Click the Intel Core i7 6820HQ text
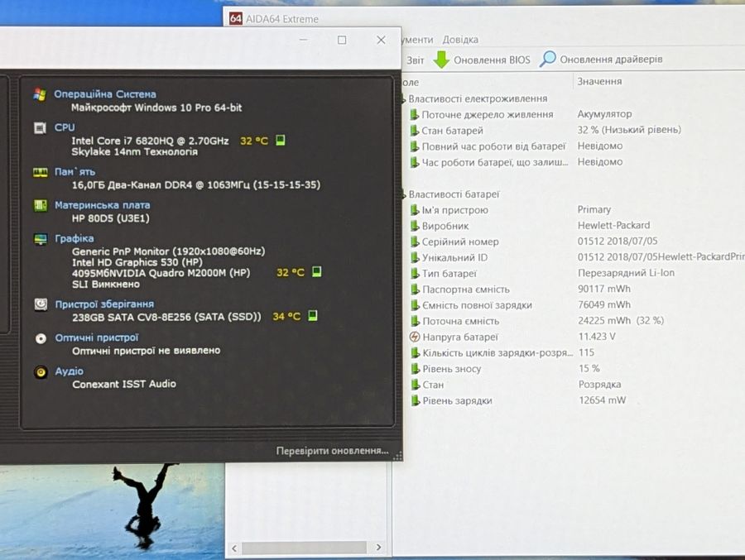Image resolution: width=745 pixels, height=560 pixels. click(150, 141)
